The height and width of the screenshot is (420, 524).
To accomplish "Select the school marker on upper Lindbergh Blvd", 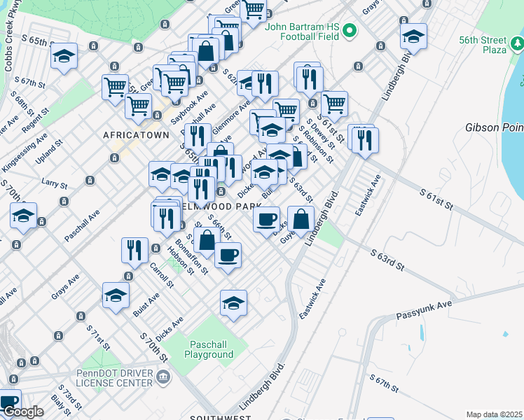I will 413,38.
